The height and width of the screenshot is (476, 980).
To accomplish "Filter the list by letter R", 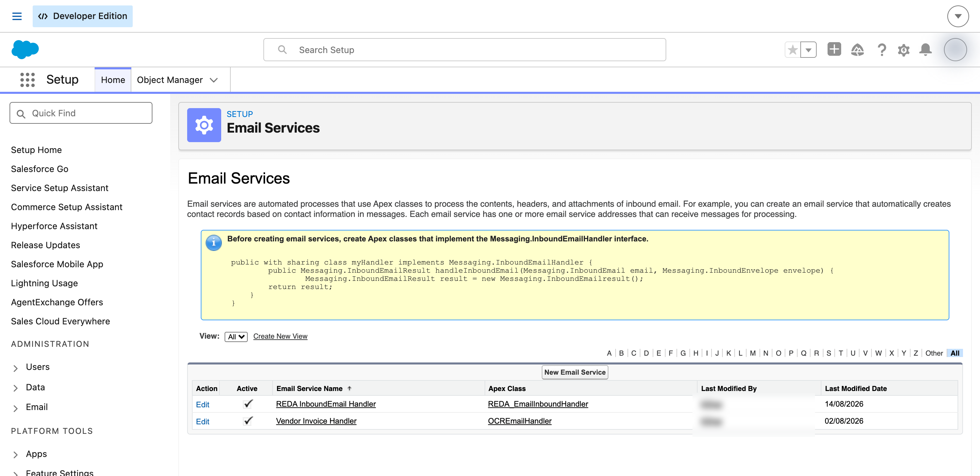I will 816,353.
